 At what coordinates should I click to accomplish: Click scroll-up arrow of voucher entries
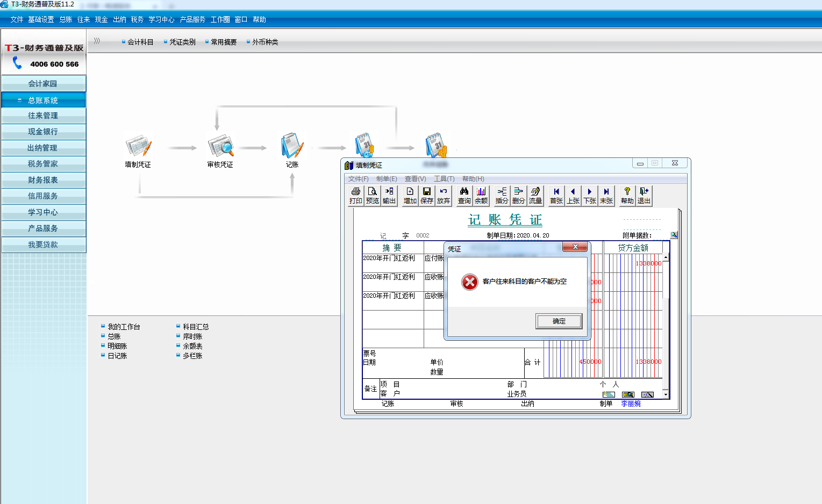[666, 257]
